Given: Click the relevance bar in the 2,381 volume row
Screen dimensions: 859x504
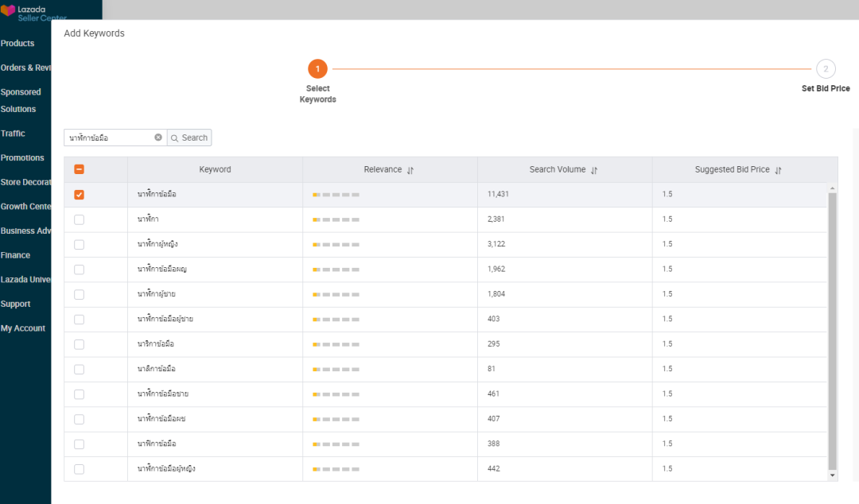Looking at the screenshot, I should 336,219.
